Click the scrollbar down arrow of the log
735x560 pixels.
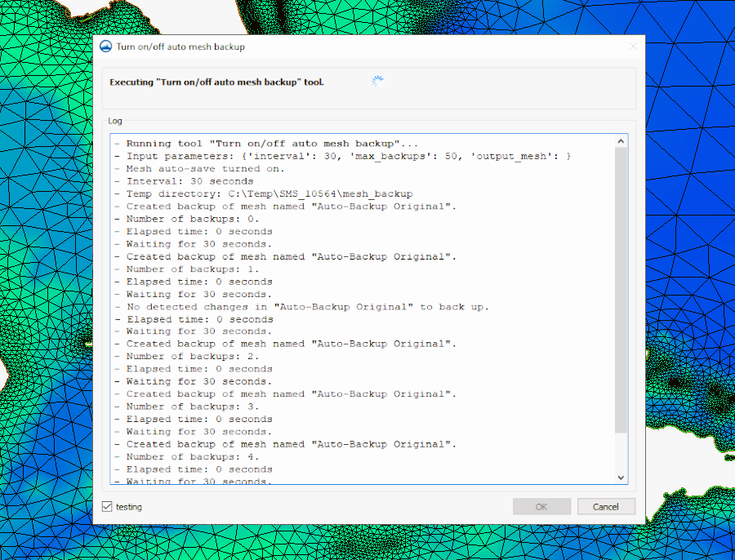[x=621, y=477]
